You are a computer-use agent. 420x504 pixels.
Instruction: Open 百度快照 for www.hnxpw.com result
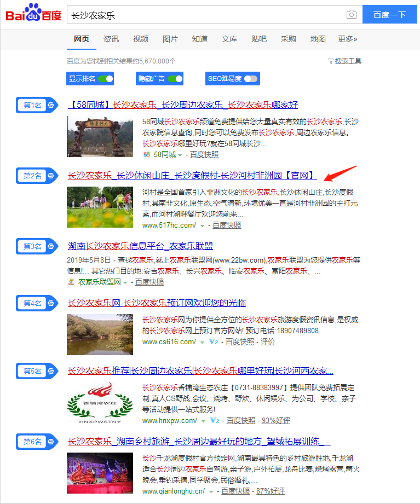240,420
